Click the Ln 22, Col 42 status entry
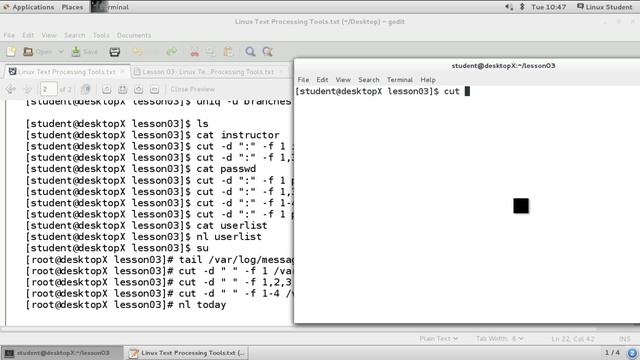The image size is (640, 360). [x=573, y=339]
